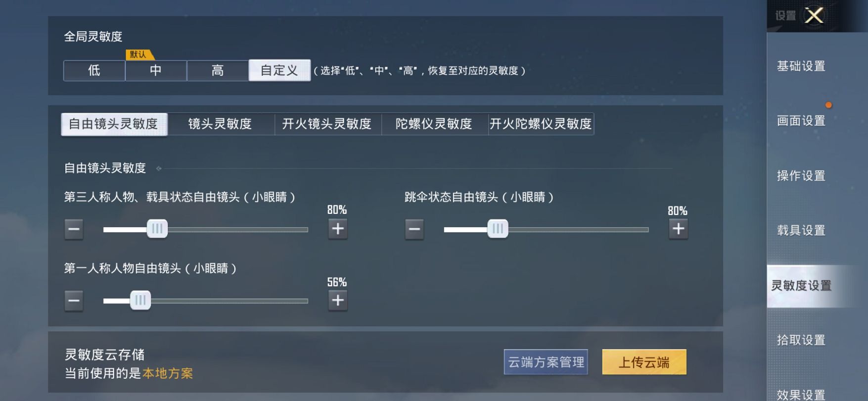868x401 pixels.
Task: Click the first-person free camera slider handle
Action: 140,301
